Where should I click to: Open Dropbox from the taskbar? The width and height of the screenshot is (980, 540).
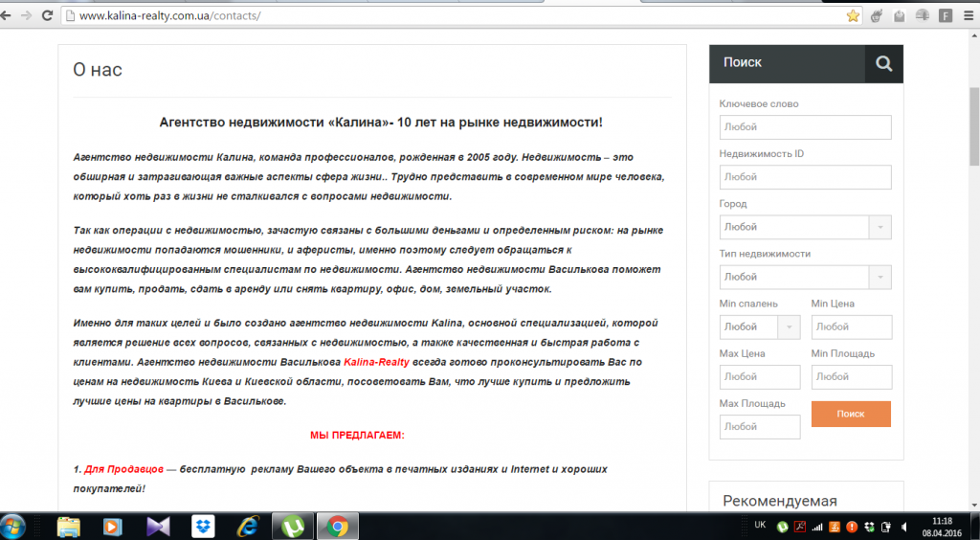coord(203,527)
